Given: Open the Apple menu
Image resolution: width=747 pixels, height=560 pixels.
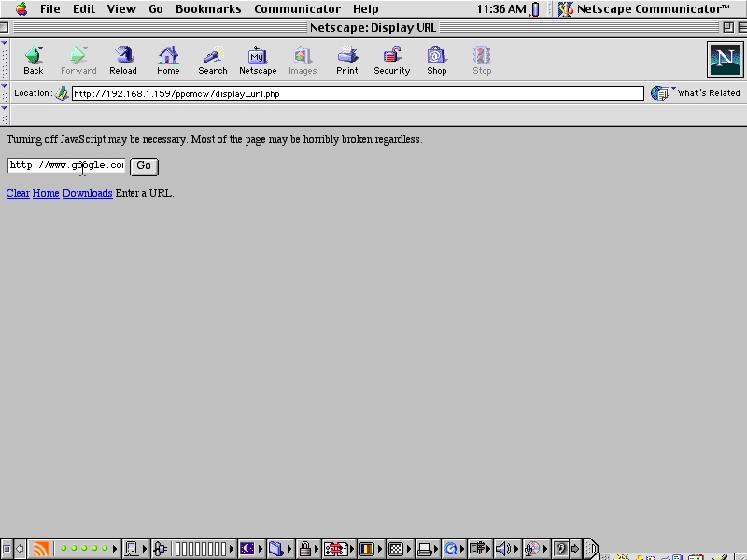Looking at the screenshot, I should pyautogui.click(x=21, y=8).
